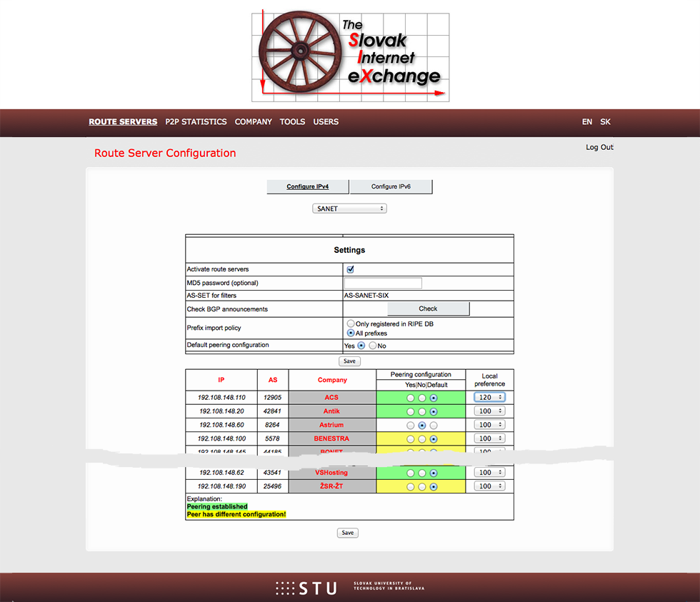
Task: Set BENESTRA peering configuration to No
Action: click(x=422, y=439)
